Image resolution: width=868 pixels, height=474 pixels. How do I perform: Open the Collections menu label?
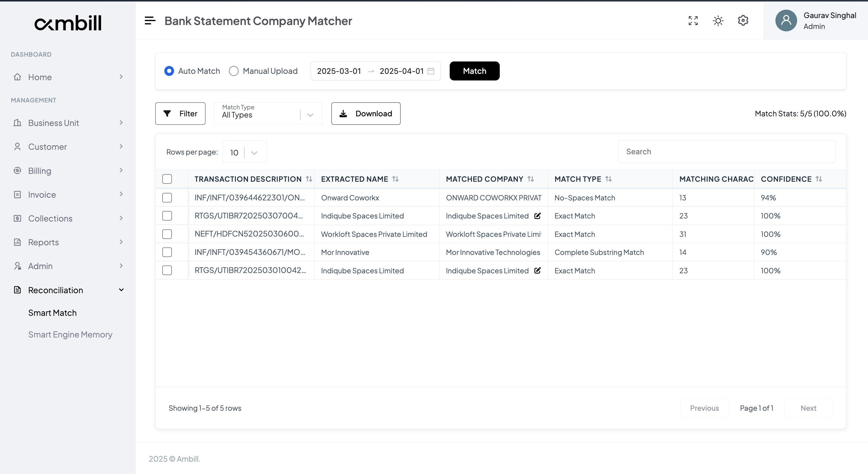point(50,218)
